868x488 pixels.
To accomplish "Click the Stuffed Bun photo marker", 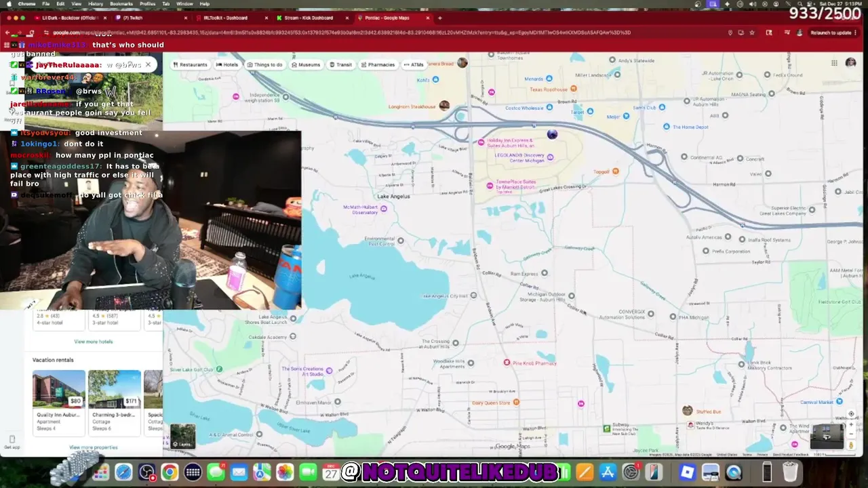I will 688,411.
